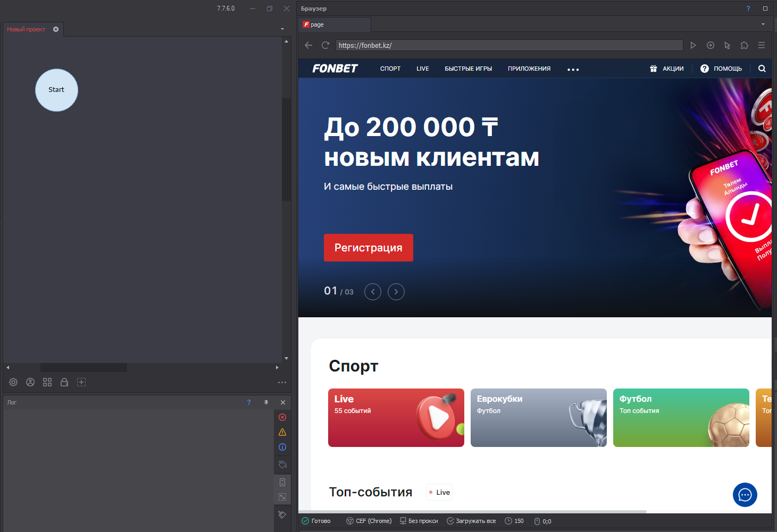
Task: Switch to the page browser tab
Action: click(335, 24)
